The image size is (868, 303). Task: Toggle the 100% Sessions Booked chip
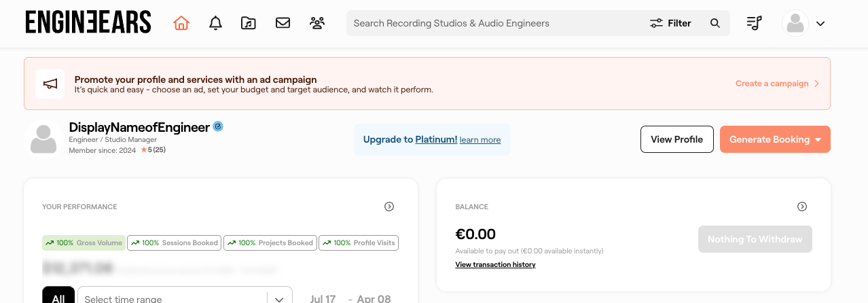(175, 243)
